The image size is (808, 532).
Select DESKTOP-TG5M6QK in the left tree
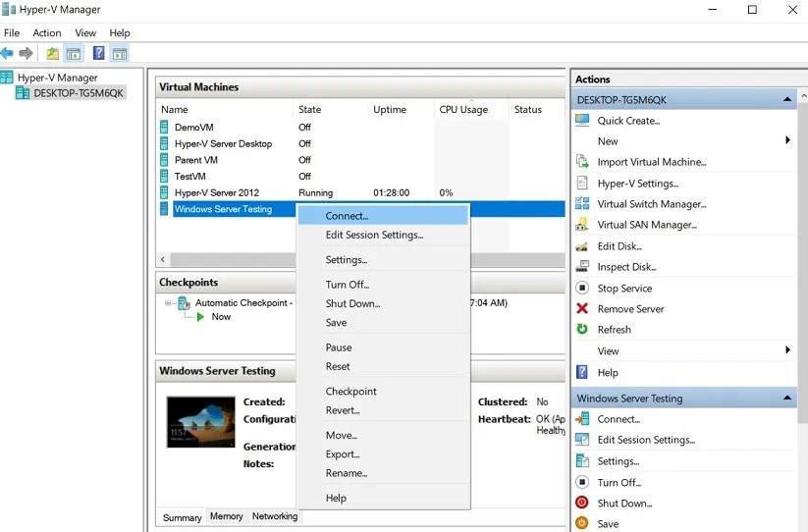point(78,93)
